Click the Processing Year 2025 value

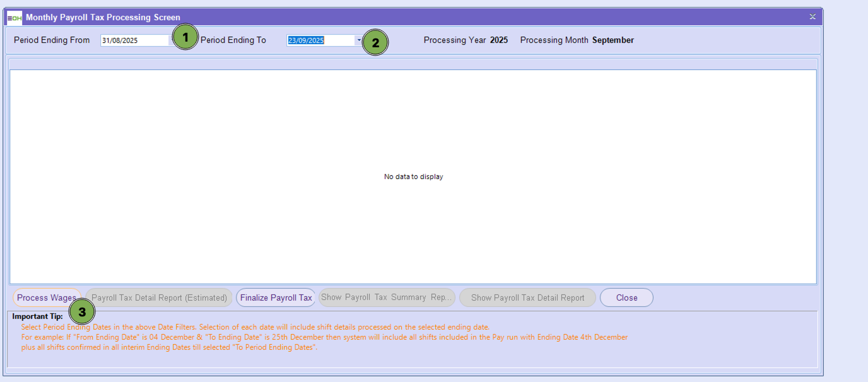[x=498, y=40]
